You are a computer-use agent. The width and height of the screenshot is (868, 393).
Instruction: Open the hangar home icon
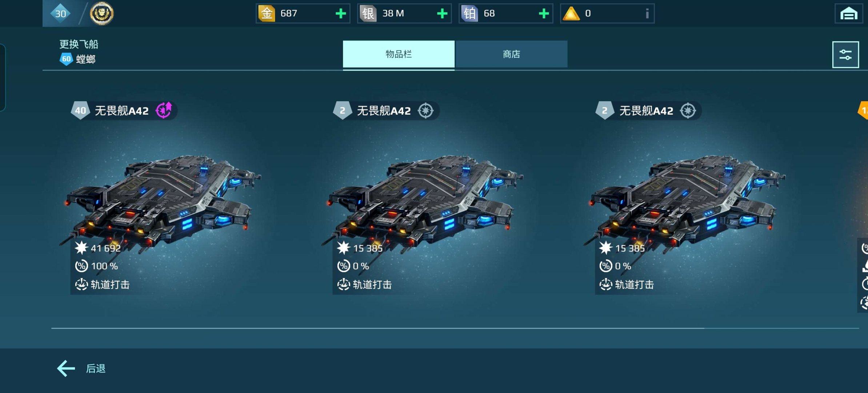(x=849, y=13)
